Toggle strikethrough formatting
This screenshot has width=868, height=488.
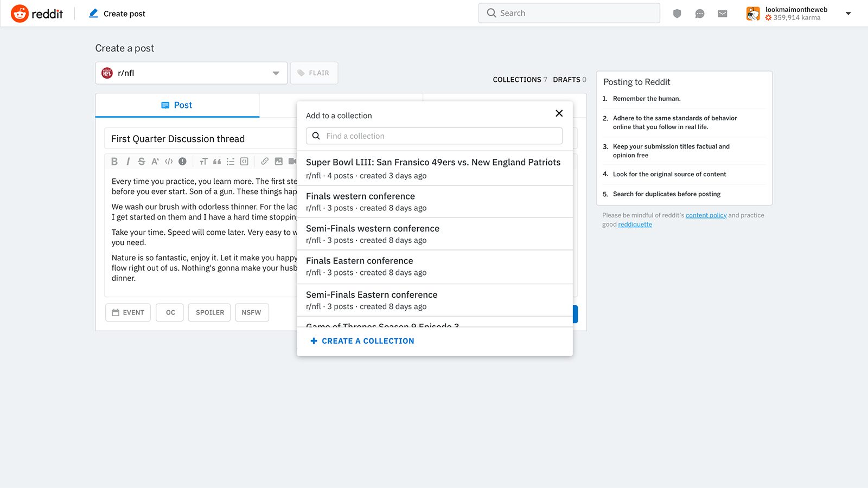(x=142, y=162)
